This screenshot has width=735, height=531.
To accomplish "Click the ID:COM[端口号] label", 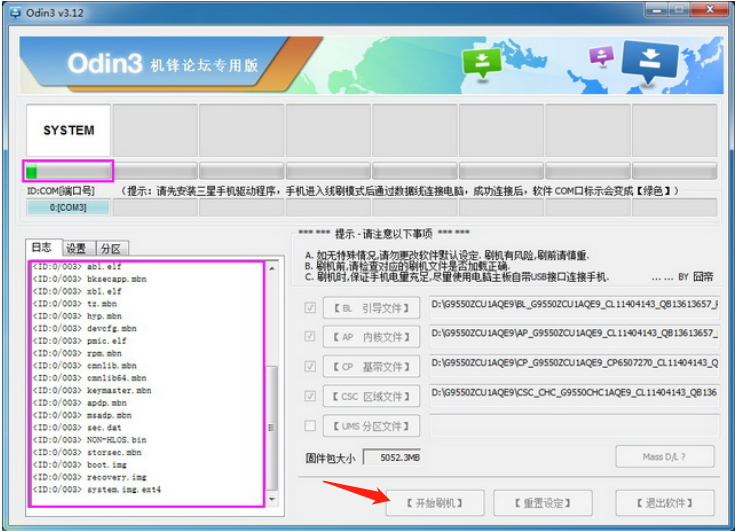I will (x=61, y=191).
